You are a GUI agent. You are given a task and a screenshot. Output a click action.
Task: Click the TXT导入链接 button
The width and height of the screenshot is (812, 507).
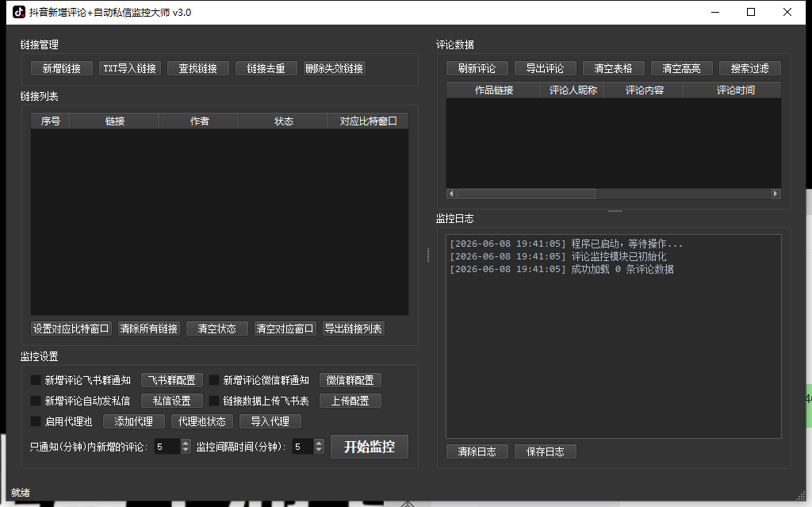pos(130,68)
